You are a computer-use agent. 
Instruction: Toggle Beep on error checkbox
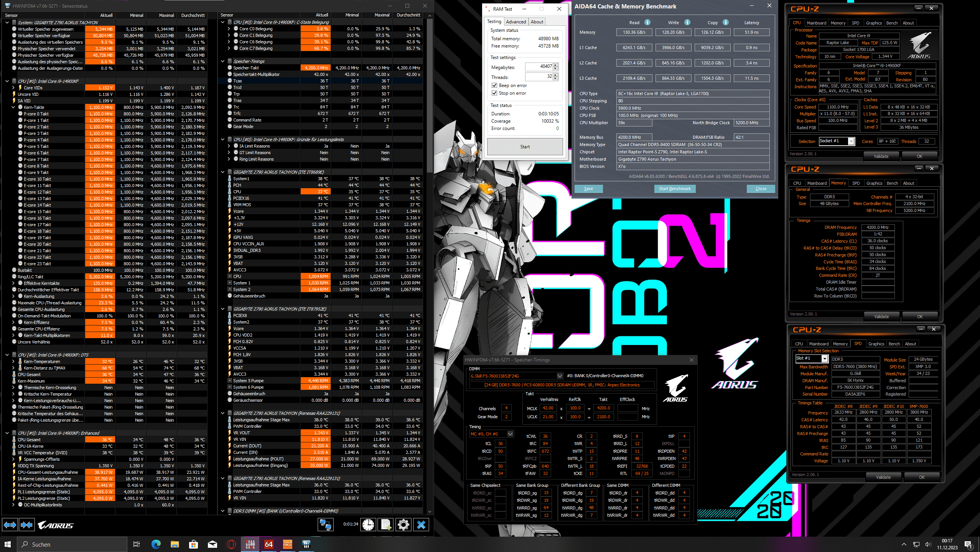[x=494, y=85]
